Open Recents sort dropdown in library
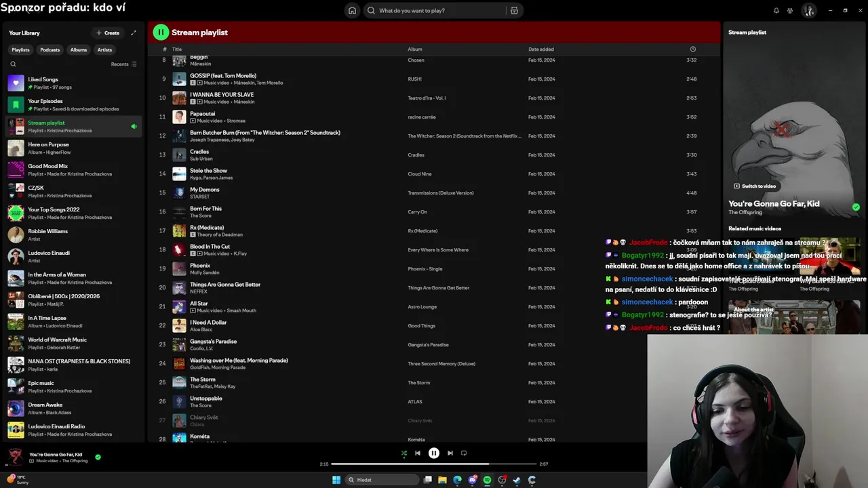This screenshot has height=488, width=868. pos(123,64)
